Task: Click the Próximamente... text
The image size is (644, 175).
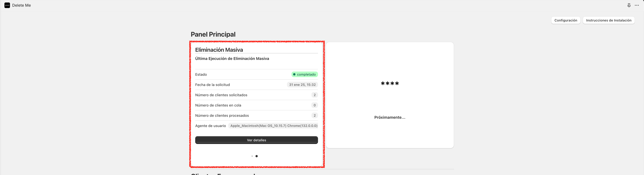Action: click(390, 117)
